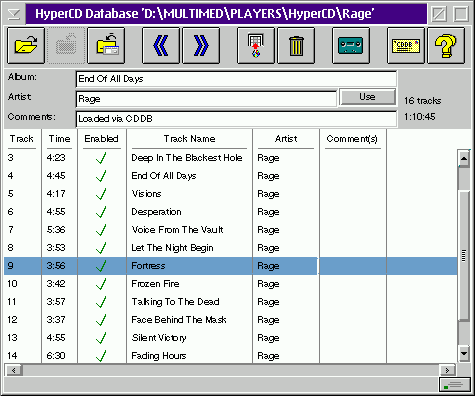
Task: Delete entry using the trash can icon
Action: tap(296, 46)
